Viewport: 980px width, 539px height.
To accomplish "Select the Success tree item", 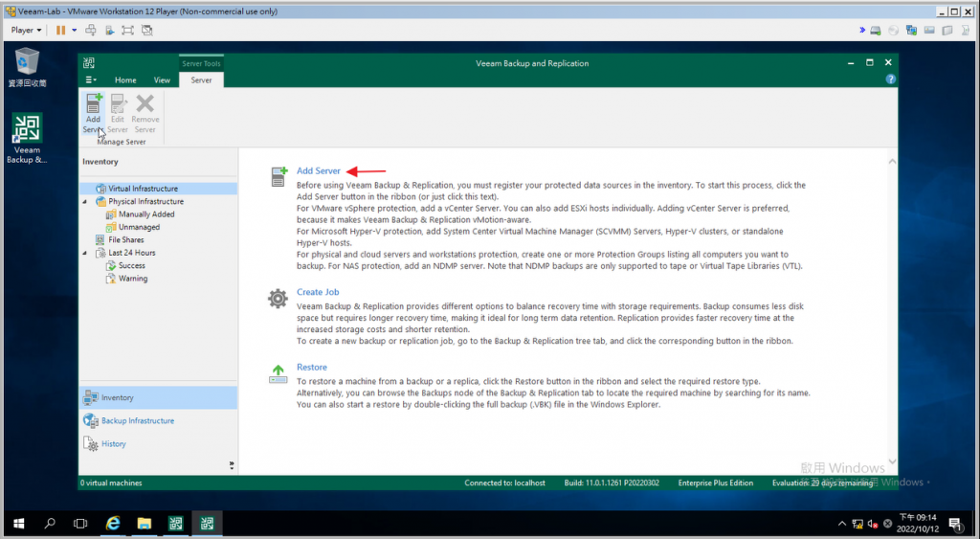I will point(131,265).
